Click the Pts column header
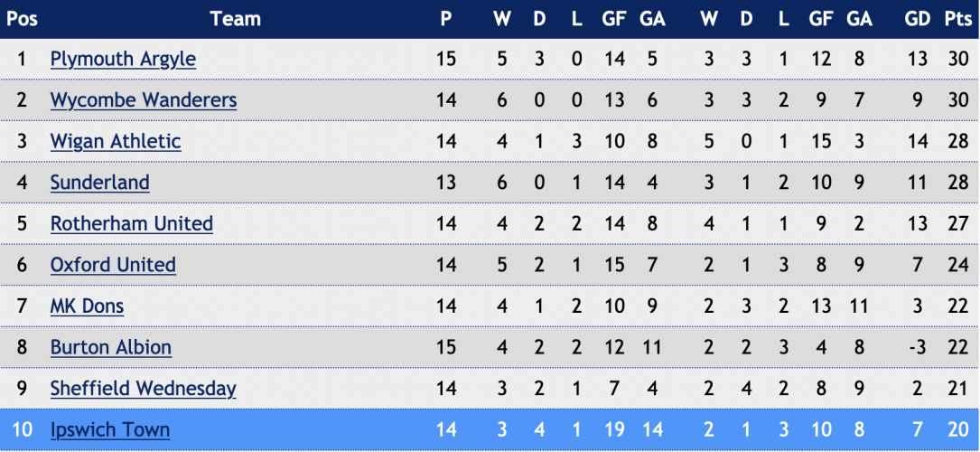Viewport: 980px width, 452px height. click(x=957, y=19)
